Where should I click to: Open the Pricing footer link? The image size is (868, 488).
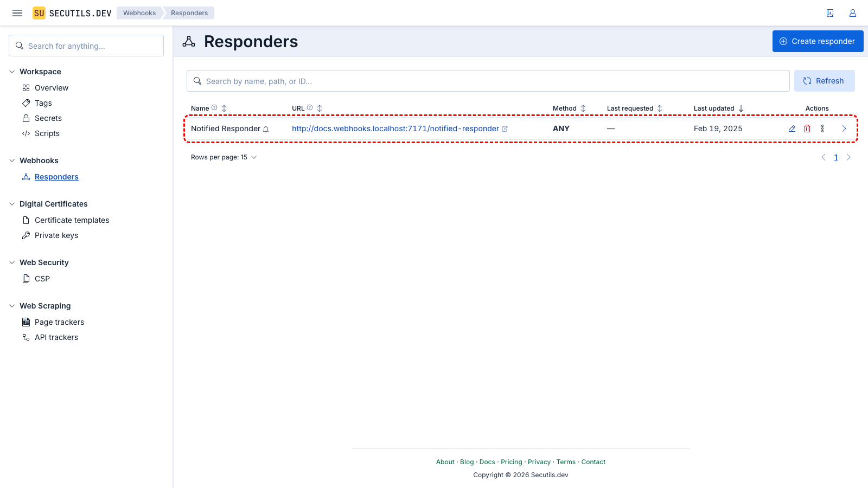[x=512, y=462]
